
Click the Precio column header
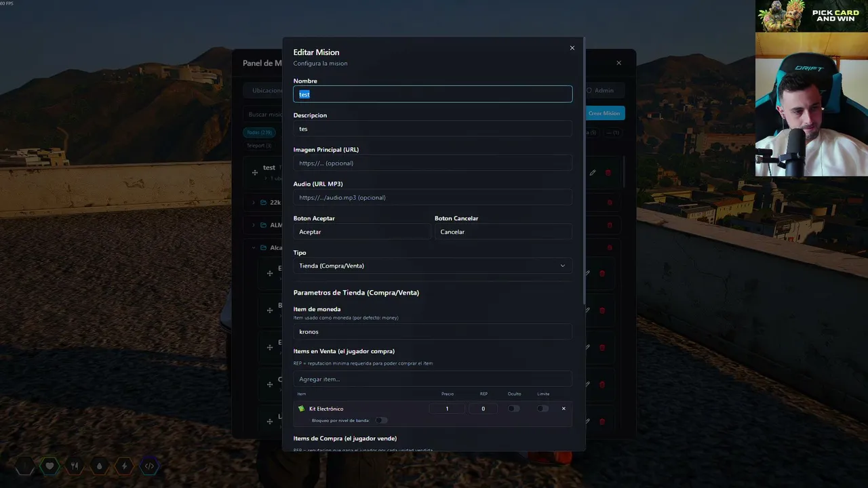[448, 394]
